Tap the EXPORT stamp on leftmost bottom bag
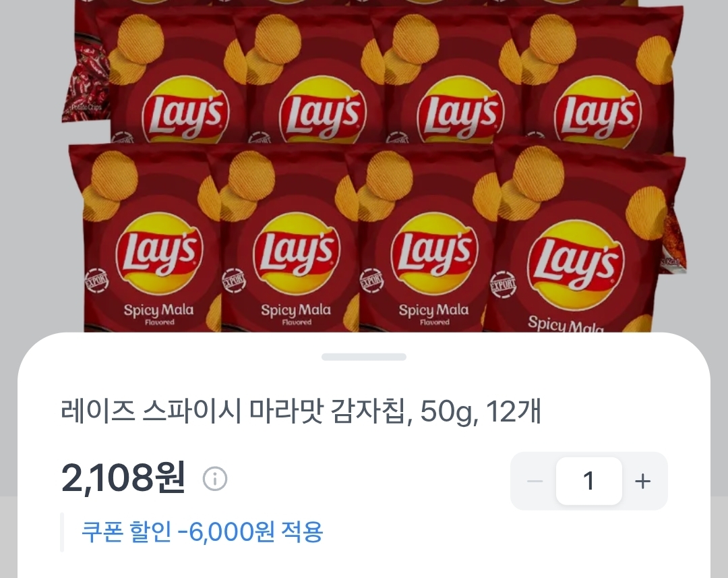Image resolution: width=728 pixels, height=578 pixels. coord(96,281)
